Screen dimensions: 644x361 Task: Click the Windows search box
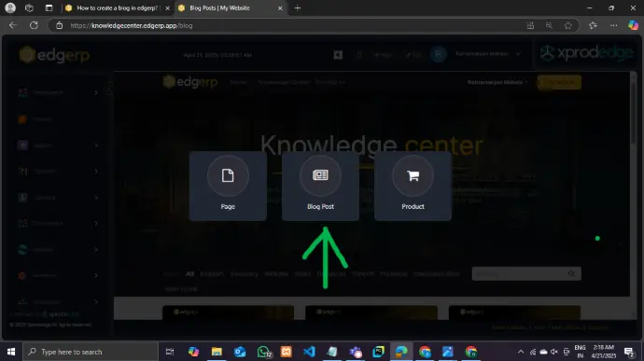pos(91,352)
